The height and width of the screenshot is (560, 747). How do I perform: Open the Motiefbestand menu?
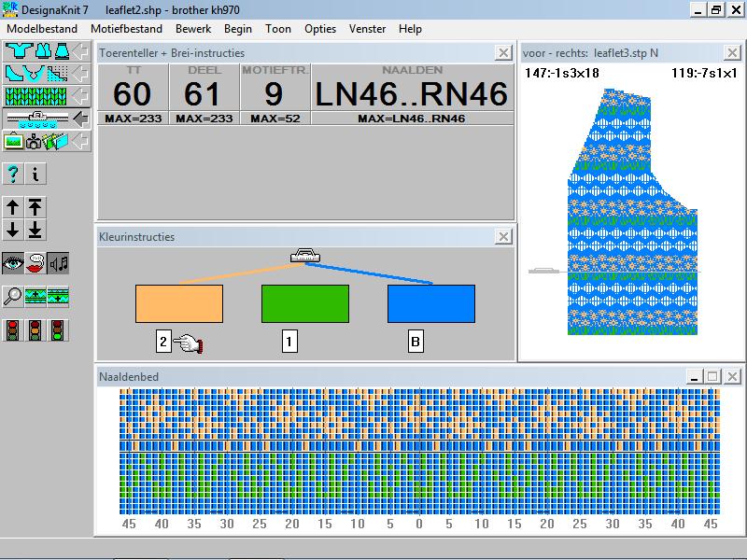(127, 29)
